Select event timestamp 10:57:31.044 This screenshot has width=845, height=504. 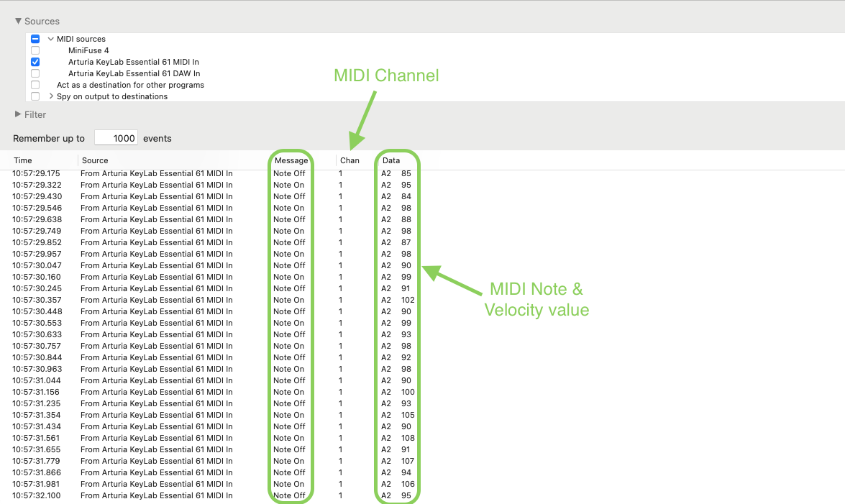click(37, 380)
